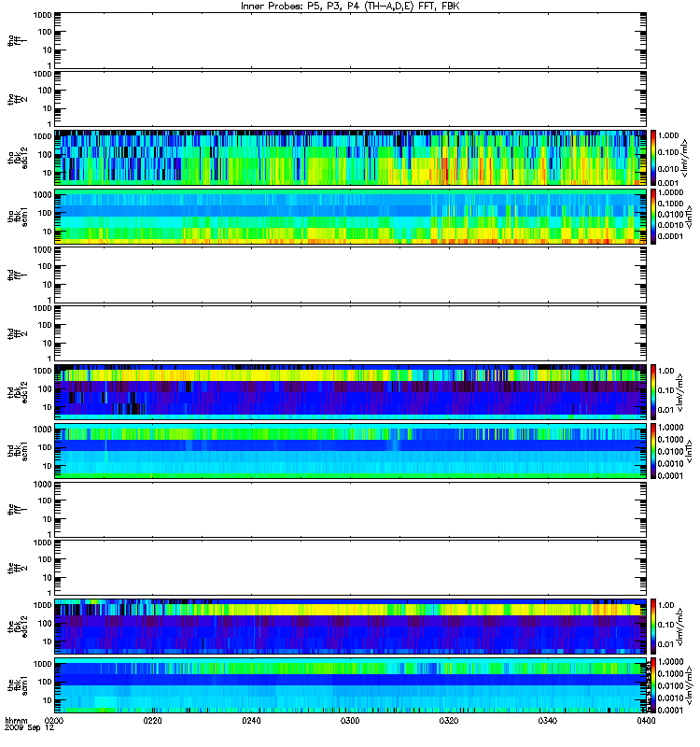This screenshot has width=700, height=747.
Task: Click the 1.00 label on thd edc12 color bar
Action: 666,371
